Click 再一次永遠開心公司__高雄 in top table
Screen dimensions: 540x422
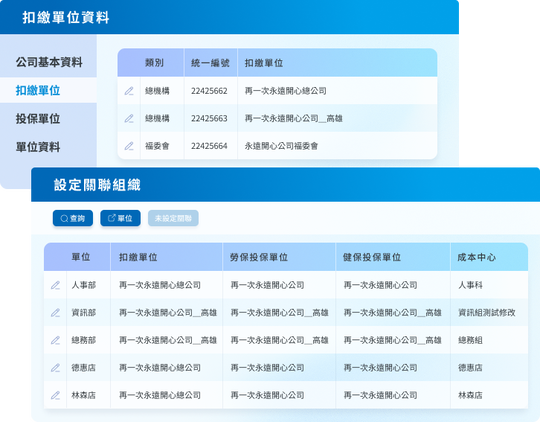(x=293, y=119)
